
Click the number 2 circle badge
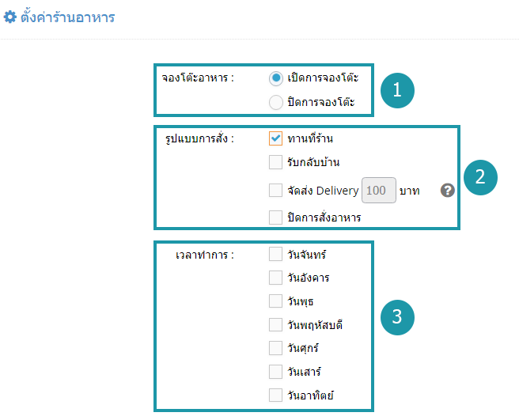coord(480,177)
